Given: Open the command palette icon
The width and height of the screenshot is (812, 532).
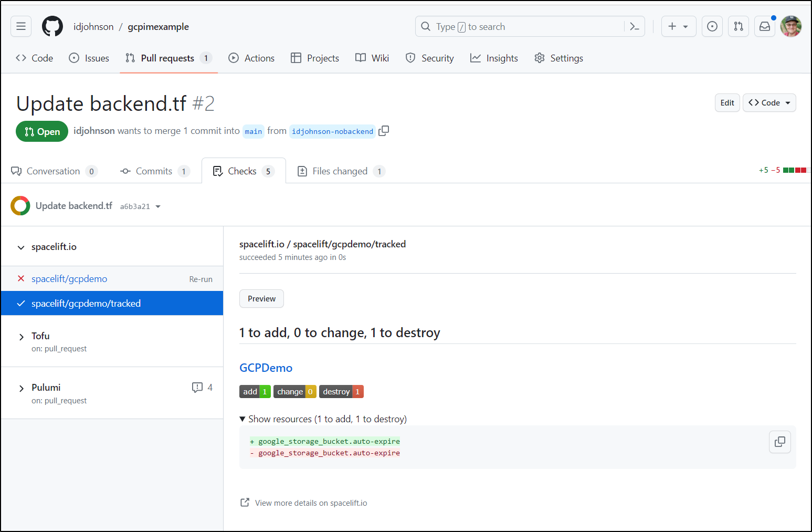Looking at the screenshot, I should 634,26.
